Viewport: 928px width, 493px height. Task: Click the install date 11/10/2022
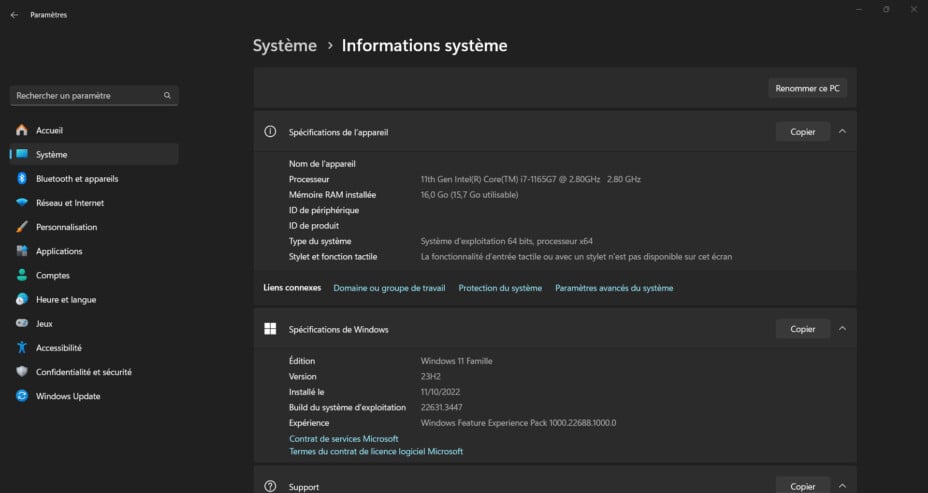pos(440,392)
